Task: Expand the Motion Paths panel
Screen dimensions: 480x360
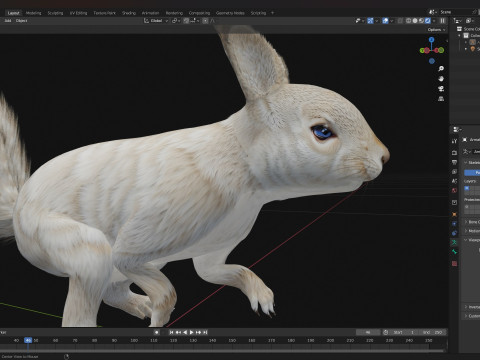Action: click(x=472, y=231)
